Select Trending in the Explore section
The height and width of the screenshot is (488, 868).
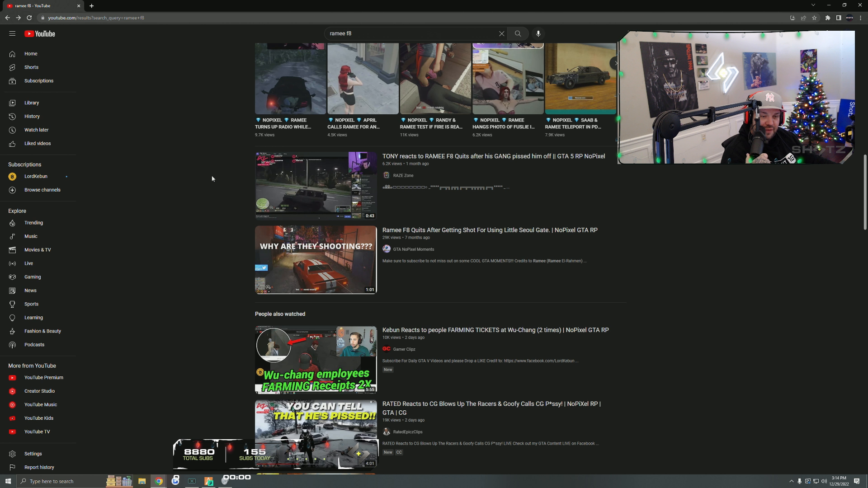click(33, 222)
